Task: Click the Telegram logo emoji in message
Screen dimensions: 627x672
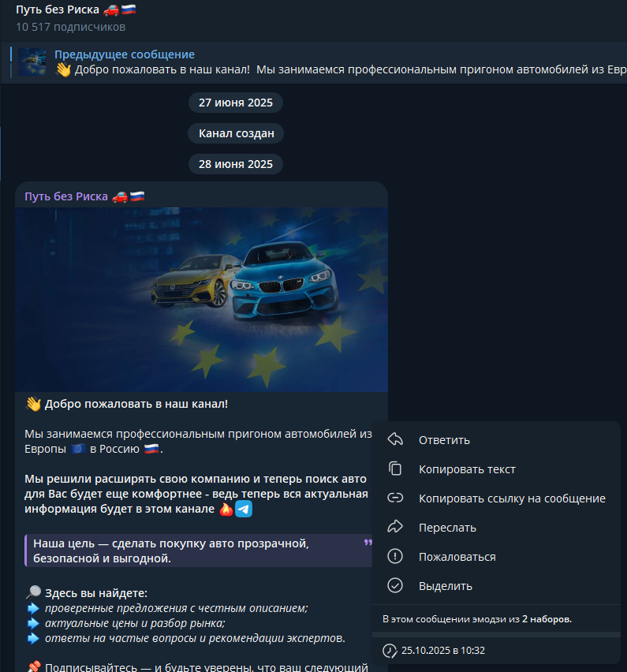Action: [244, 510]
